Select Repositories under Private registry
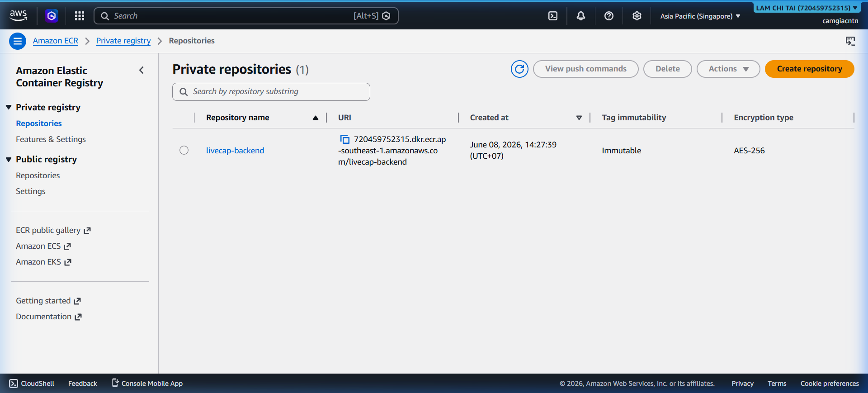 (39, 123)
